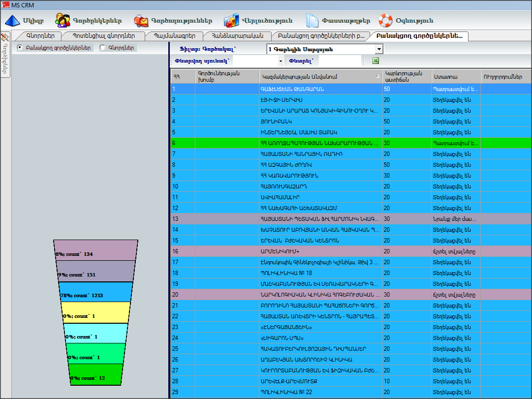Sort by the Կարևորության աստիճան column header

click(x=407, y=77)
